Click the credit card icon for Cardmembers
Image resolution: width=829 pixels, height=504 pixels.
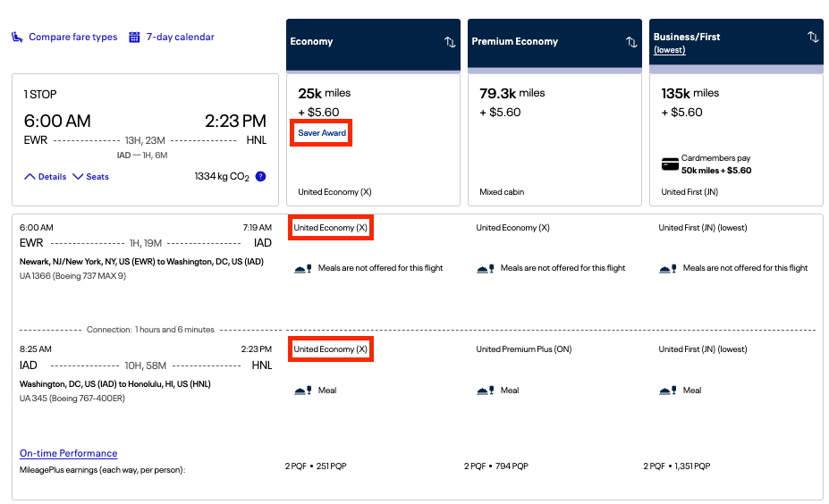pyautogui.click(x=670, y=164)
